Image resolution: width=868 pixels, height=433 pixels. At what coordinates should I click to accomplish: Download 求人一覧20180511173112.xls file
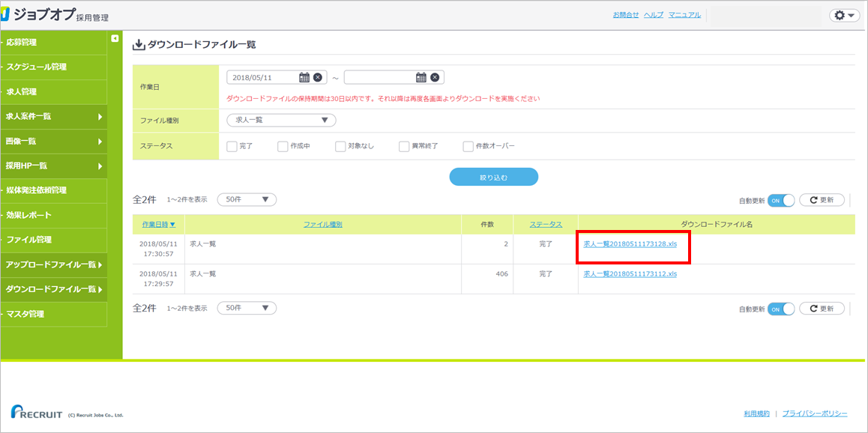pyautogui.click(x=630, y=274)
